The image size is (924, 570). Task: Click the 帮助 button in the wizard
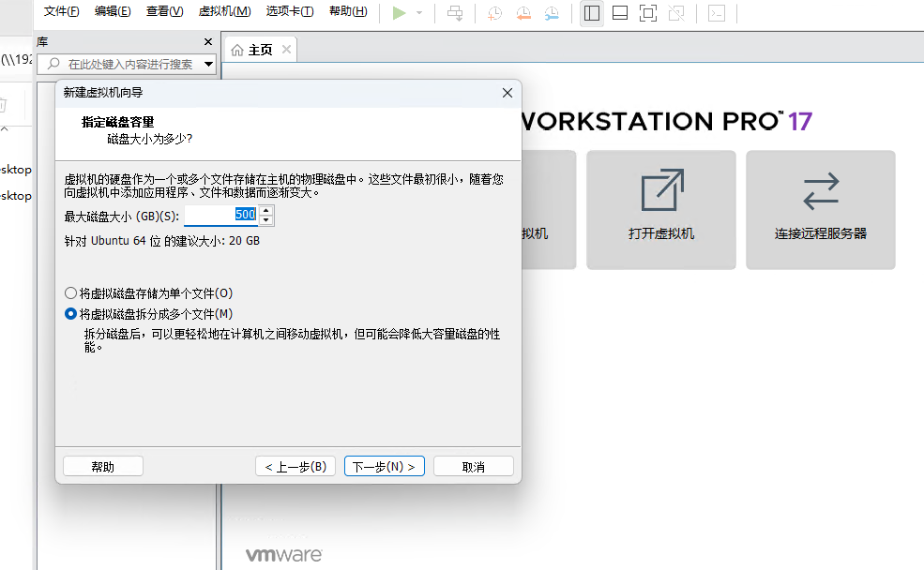click(103, 466)
